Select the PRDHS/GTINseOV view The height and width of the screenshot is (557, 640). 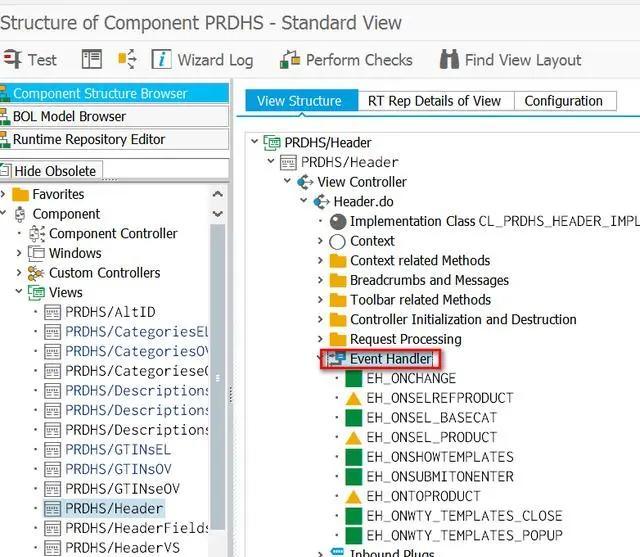(x=122, y=489)
